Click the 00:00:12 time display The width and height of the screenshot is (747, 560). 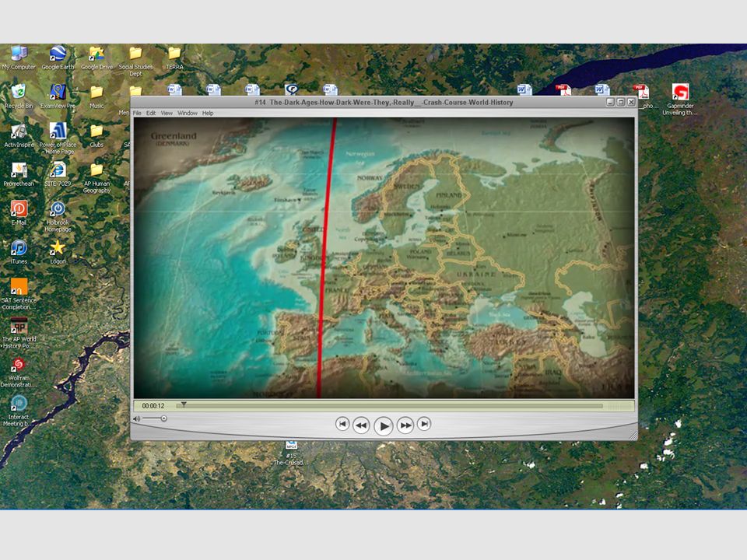click(x=153, y=406)
